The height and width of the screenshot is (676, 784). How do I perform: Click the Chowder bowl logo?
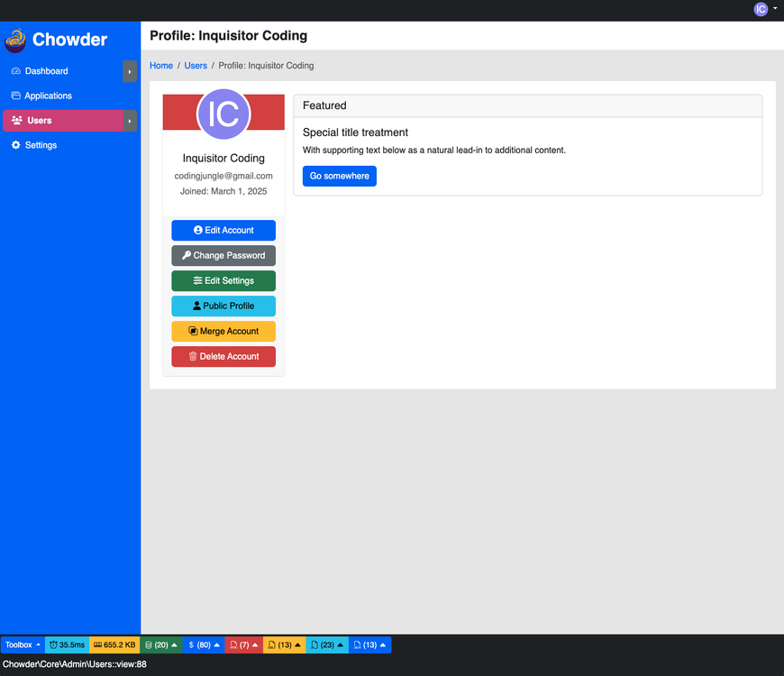[14, 40]
